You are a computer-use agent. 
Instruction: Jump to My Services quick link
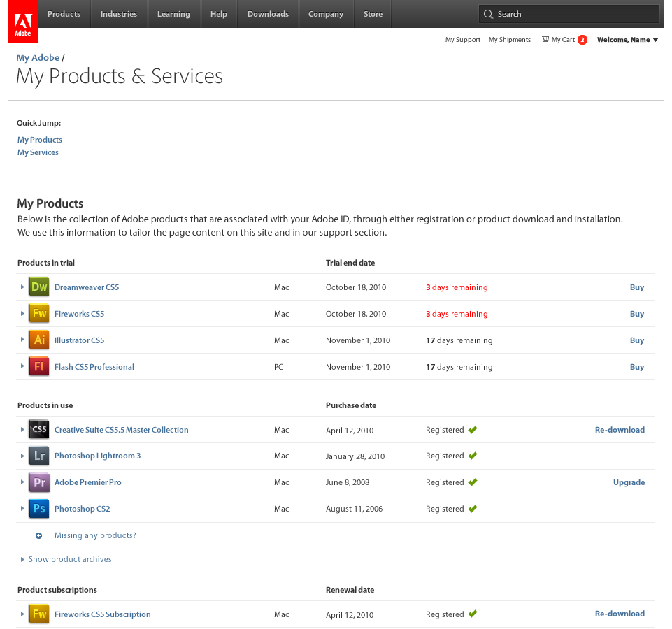point(38,152)
